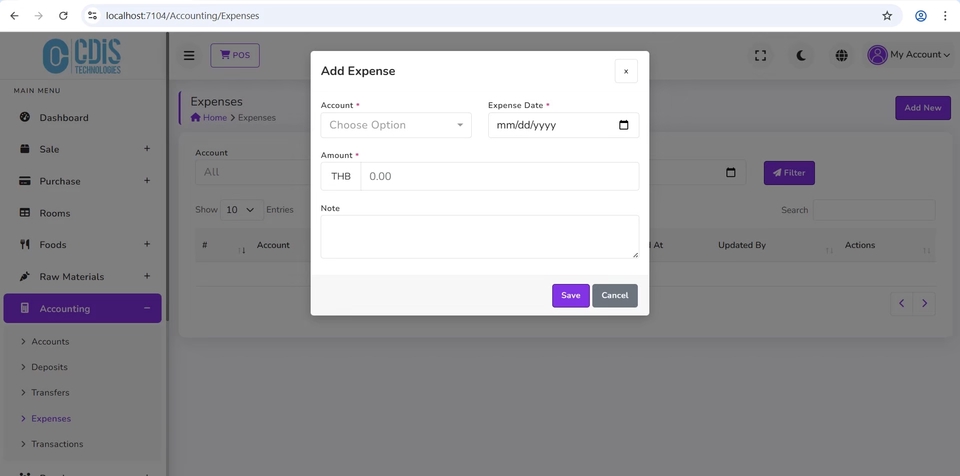Open the Rooms sidebar item

[x=55, y=213]
